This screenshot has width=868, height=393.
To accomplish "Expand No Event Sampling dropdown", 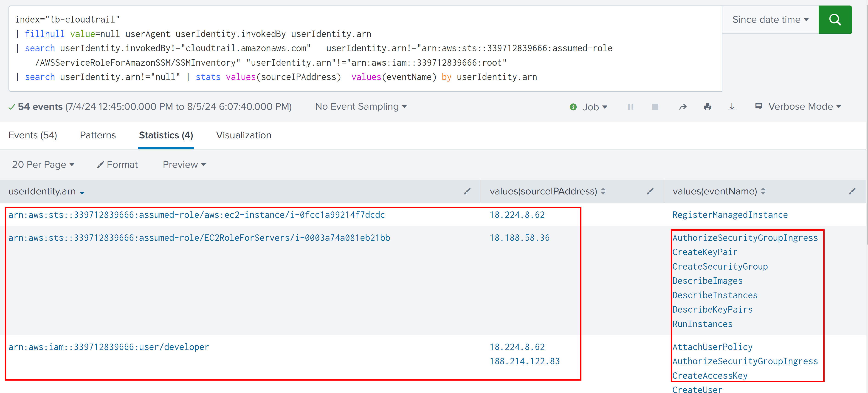I will pos(361,107).
